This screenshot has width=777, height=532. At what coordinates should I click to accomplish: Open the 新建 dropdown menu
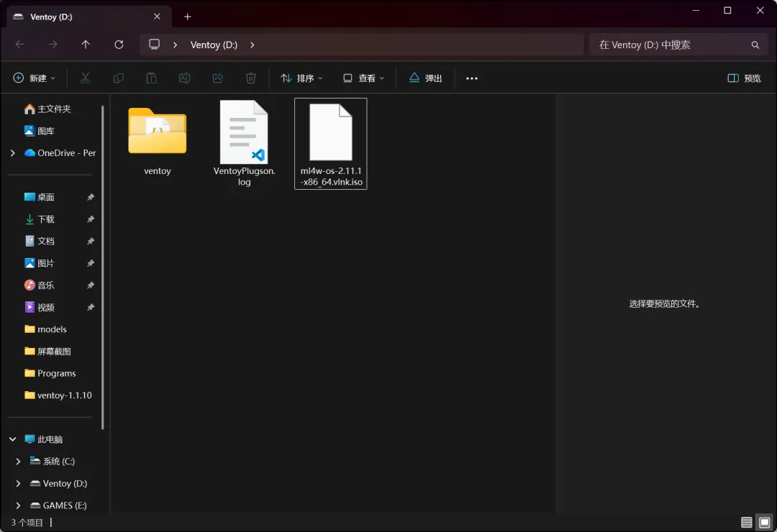point(35,78)
